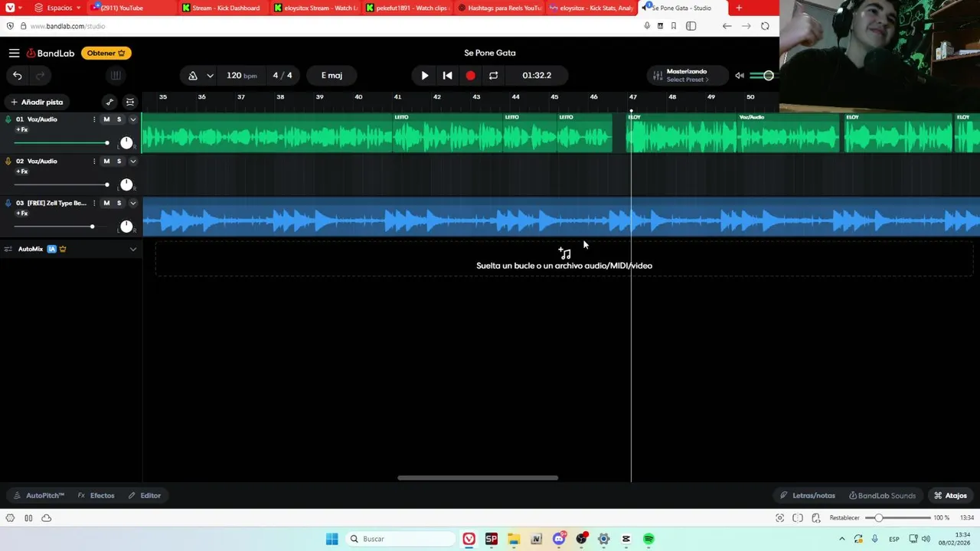Open the AutoPitch panel

(x=39, y=495)
